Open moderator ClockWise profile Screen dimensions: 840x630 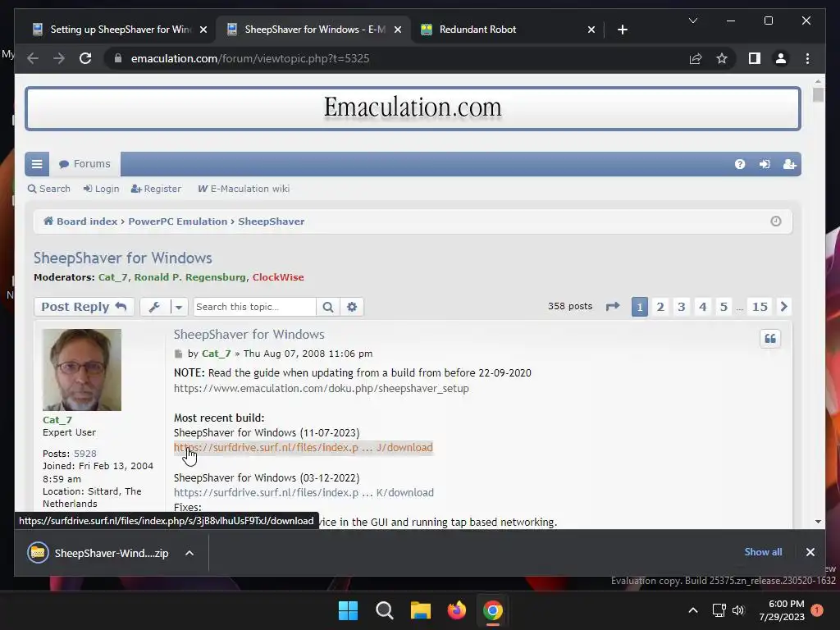(x=278, y=277)
